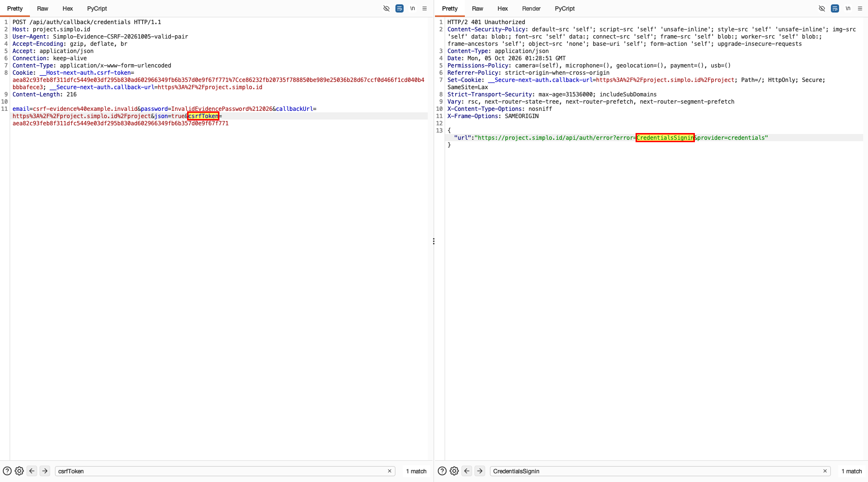Open PyCript tab in response panel

(565, 9)
